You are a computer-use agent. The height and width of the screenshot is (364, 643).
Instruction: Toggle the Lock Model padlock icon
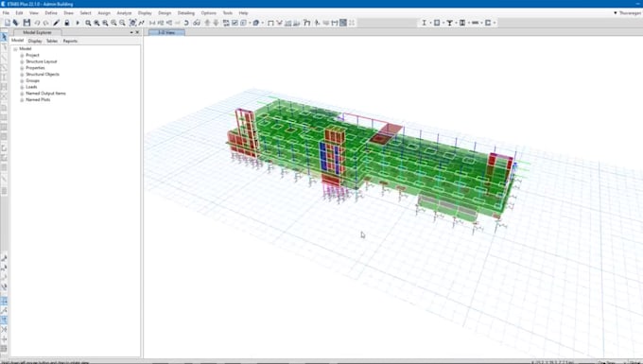[67, 23]
